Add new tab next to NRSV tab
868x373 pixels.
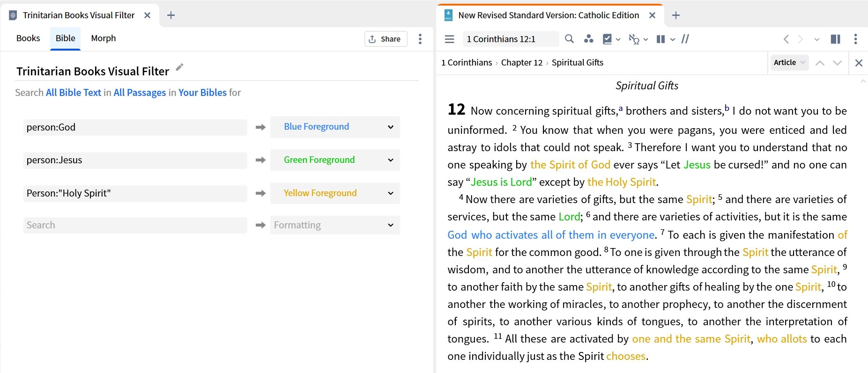pyautogui.click(x=675, y=15)
